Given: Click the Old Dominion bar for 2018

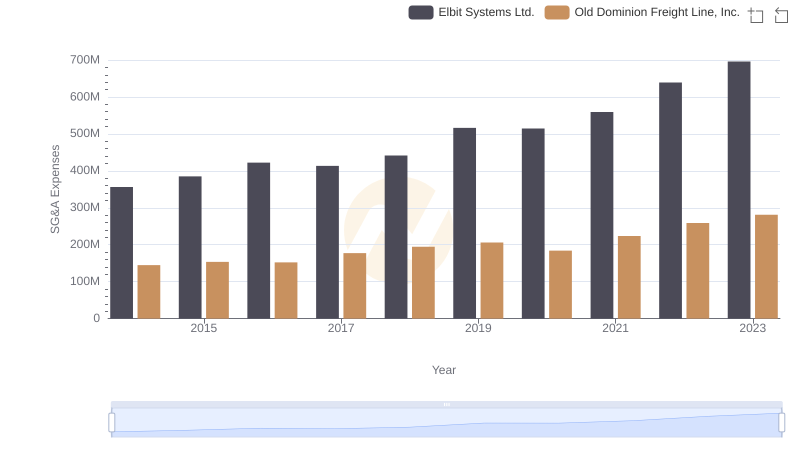Looking at the screenshot, I should 423,283.
